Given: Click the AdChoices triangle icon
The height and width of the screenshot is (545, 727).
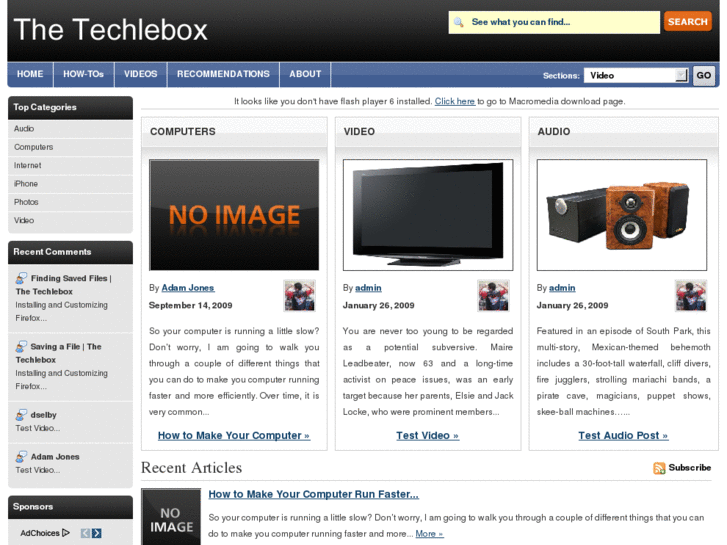Looking at the screenshot, I should click(x=66, y=533).
